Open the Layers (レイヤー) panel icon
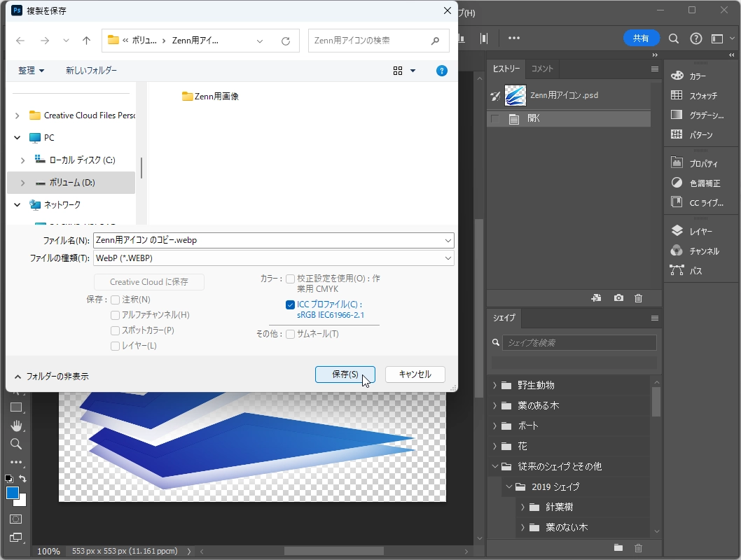Image resolution: width=741 pixels, height=560 pixels. (677, 231)
